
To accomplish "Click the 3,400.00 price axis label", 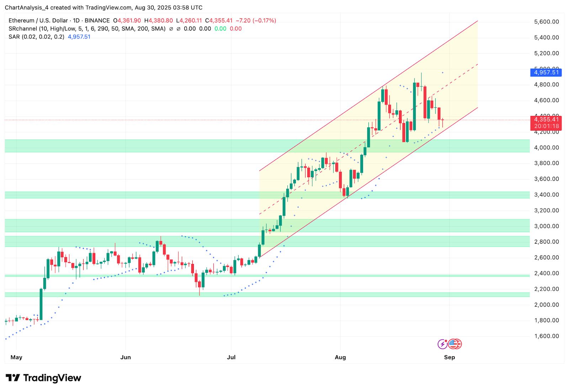I will 546,195.
